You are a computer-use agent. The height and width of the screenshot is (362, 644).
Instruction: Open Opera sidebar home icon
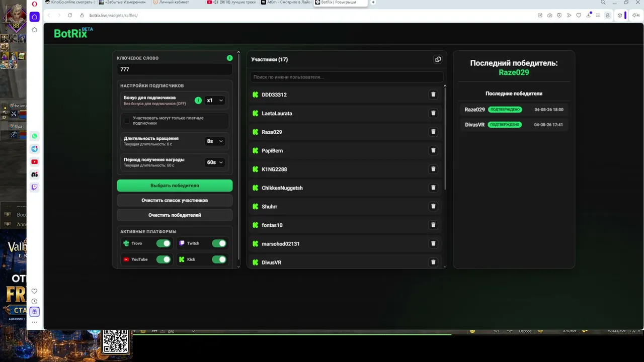tap(34, 17)
